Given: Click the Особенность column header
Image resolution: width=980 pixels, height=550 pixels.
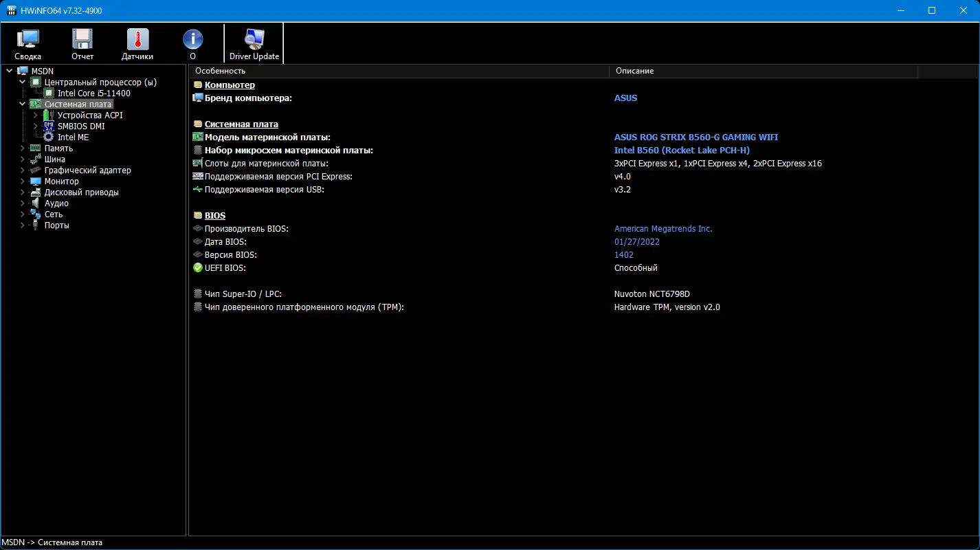Looking at the screenshot, I should pyautogui.click(x=399, y=71).
